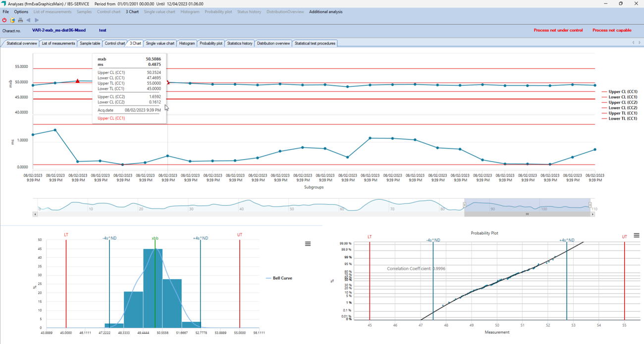Open histogram chart hamburger menu
This screenshot has height=344, width=644.
click(x=308, y=244)
